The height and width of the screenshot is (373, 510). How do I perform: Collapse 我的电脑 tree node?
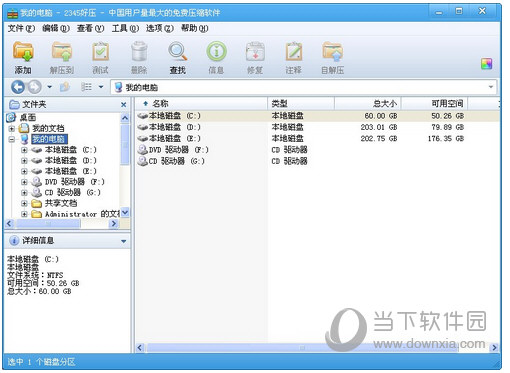[12, 139]
